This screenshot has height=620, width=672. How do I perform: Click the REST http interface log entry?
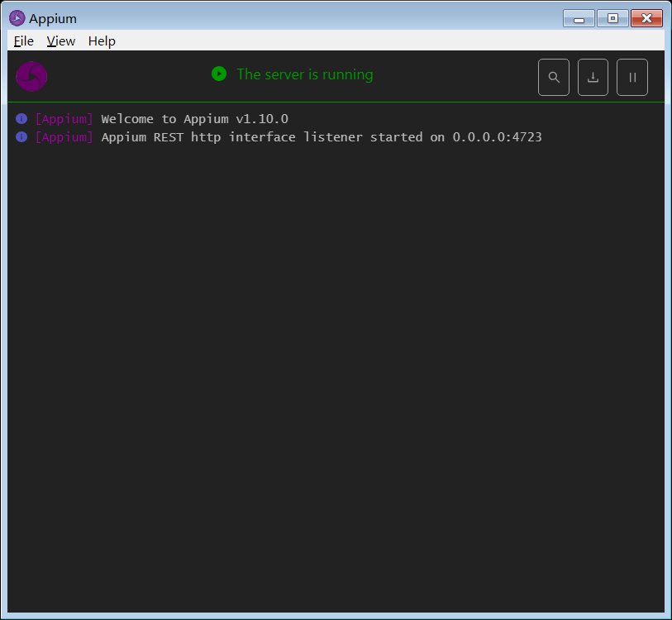point(321,136)
